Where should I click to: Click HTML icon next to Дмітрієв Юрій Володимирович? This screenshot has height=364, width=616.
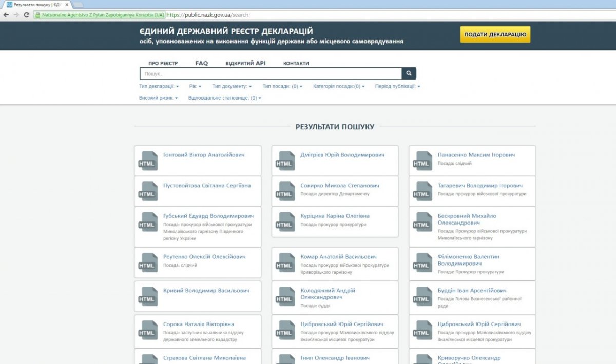point(285,160)
